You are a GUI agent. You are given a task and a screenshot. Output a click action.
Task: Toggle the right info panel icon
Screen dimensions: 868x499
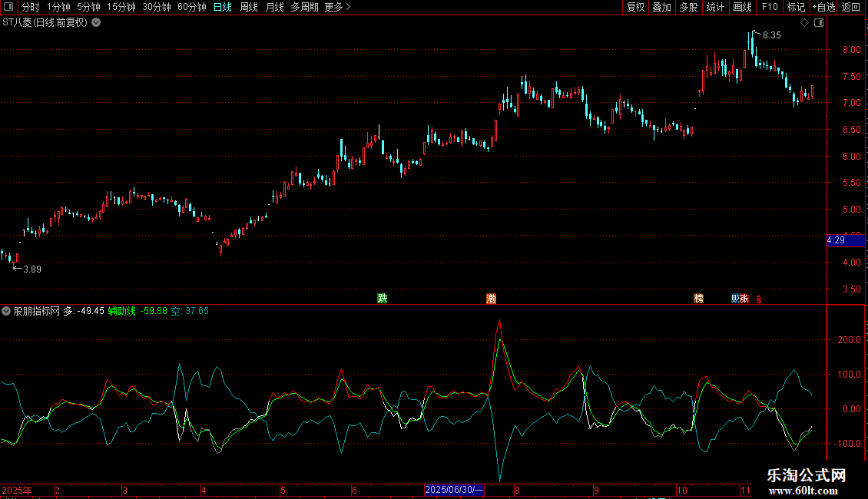pyautogui.click(x=819, y=23)
